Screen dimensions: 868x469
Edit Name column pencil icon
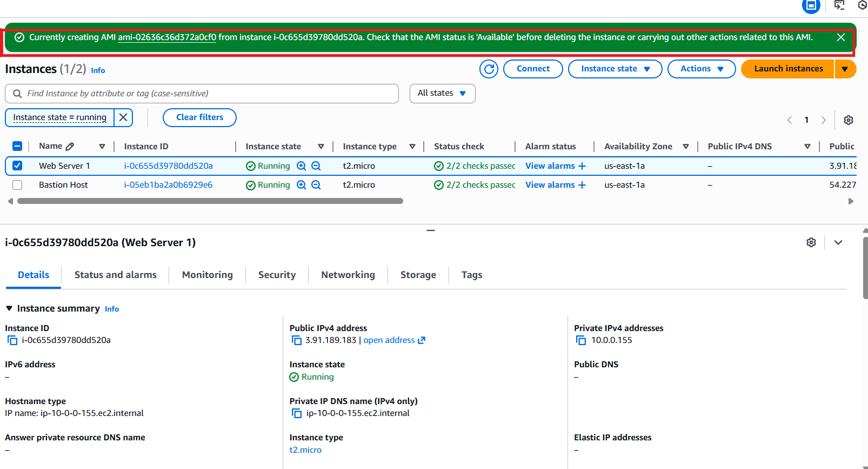[70, 147]
